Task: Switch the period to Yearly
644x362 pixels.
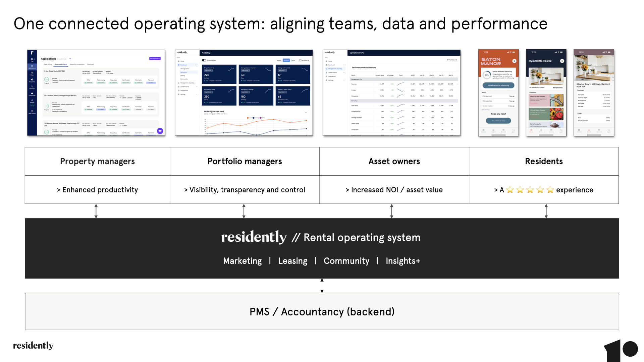Action: 293,60
